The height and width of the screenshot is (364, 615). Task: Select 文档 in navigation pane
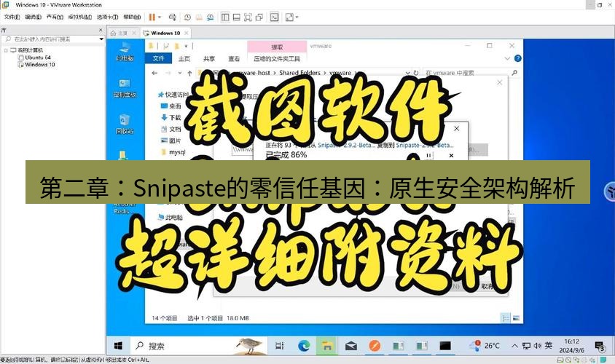click(x=171, y=129)
